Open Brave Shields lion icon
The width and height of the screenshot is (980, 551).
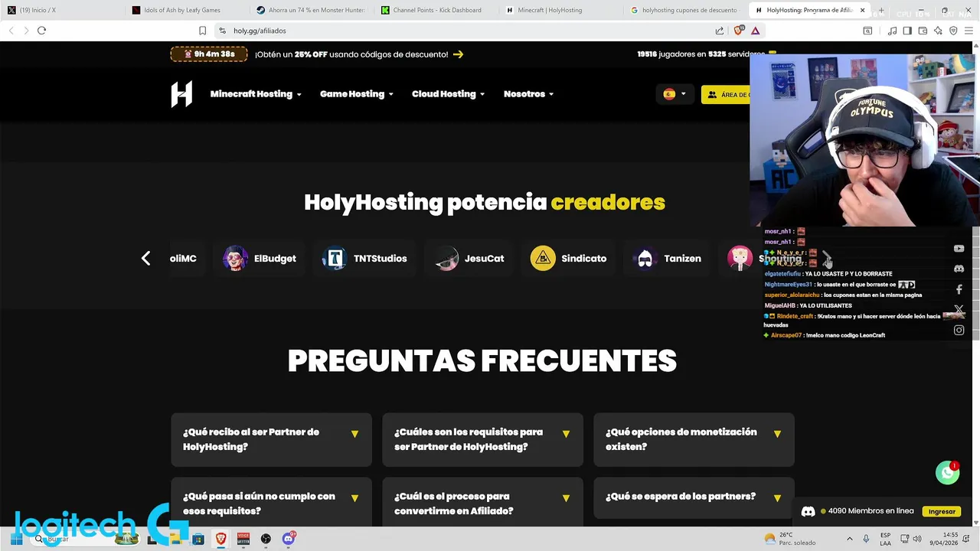coord(739,31)
